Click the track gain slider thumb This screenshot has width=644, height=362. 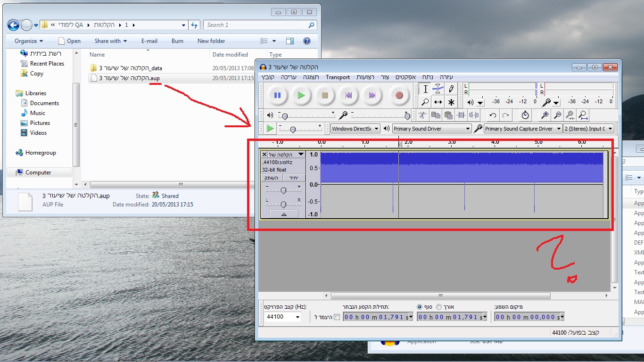tap(283, 190)
